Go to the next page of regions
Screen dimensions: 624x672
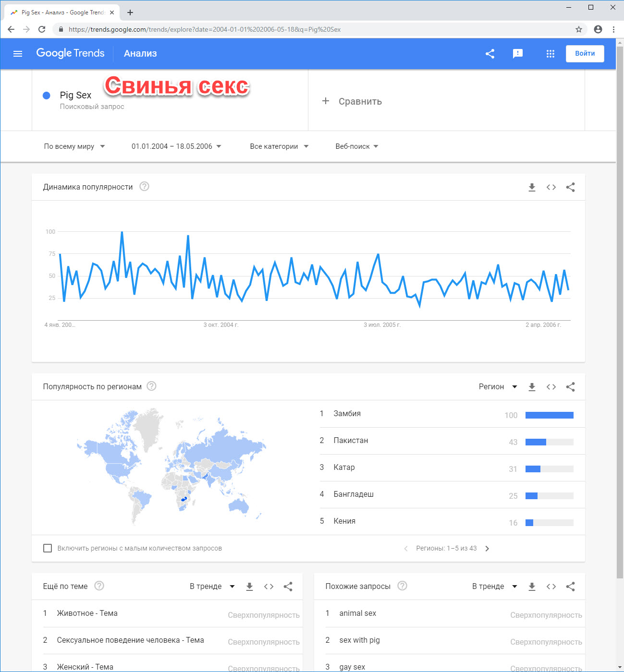[x=487, y=549]
